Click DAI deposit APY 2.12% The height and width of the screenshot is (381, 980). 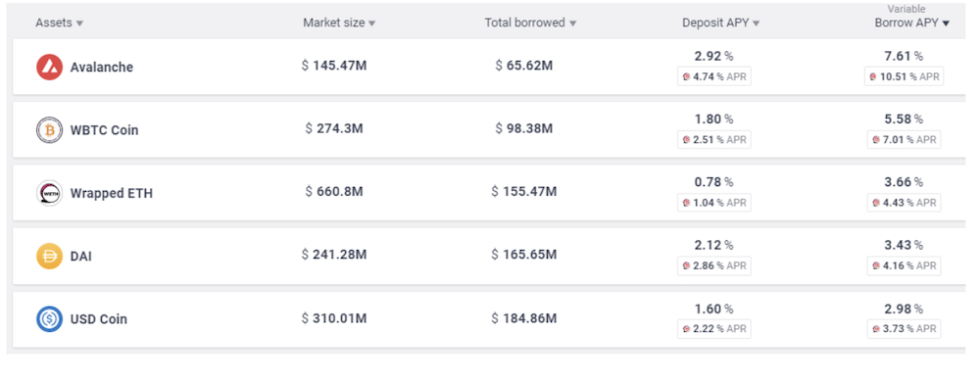pyautogui.click(x=713, y=246)
